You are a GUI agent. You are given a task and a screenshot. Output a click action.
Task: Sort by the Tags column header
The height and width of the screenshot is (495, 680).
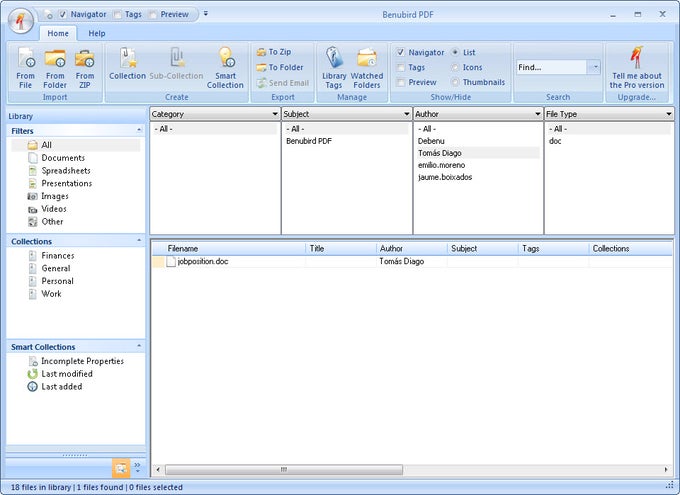point(553,249)
